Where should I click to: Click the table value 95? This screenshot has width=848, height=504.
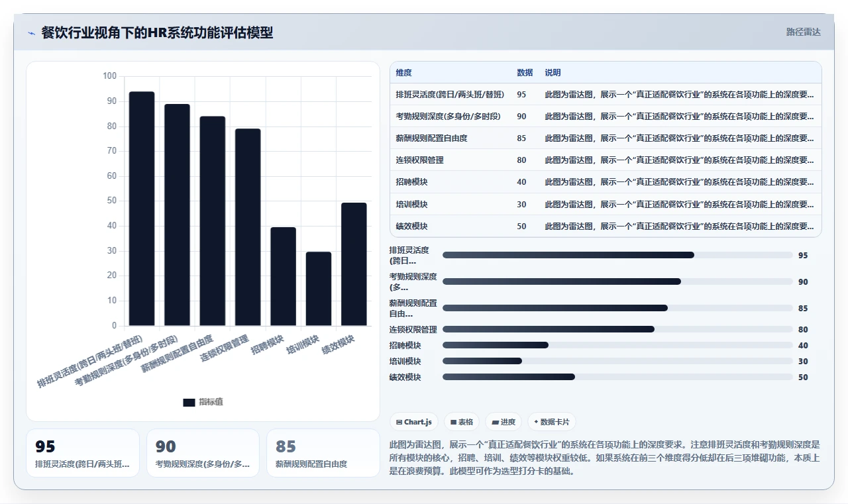pos(521,94)
